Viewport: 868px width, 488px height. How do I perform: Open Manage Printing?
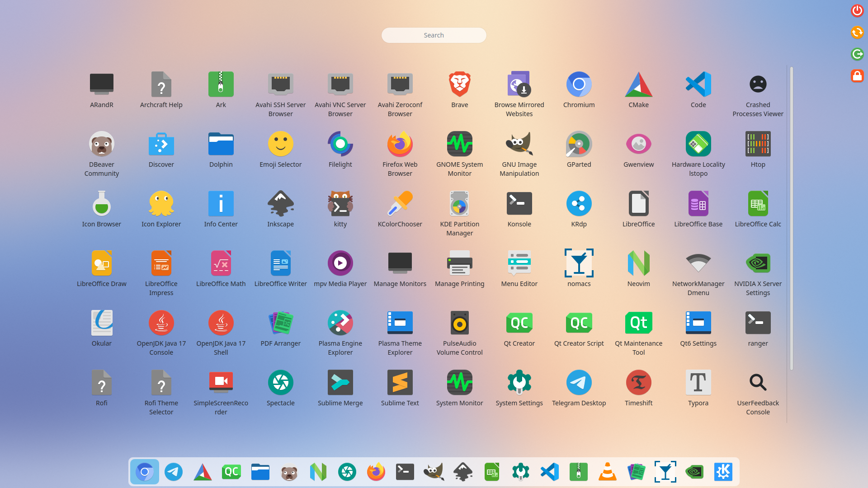click(460, 268)
